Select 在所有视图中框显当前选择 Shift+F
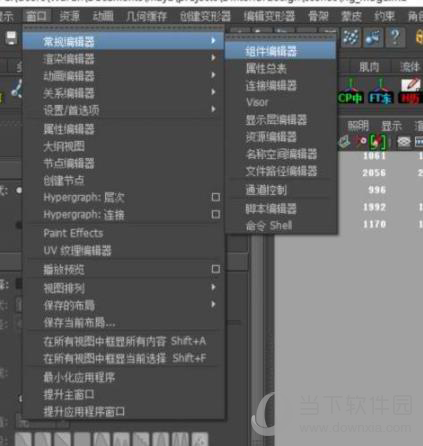The width and height of the screenshot is (423, 446). click(123, 358)
